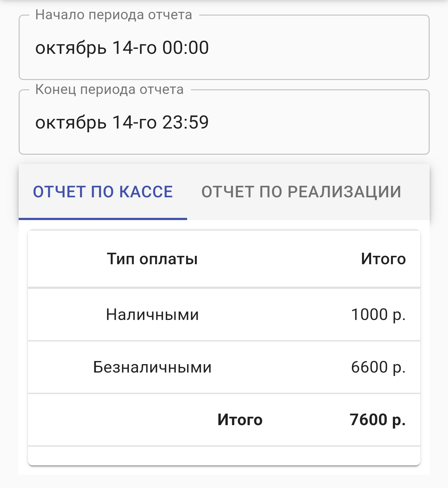Click the blue underline under the active tab
The width and height of the screenshot is (448, 488).
[x=103, y=219]
